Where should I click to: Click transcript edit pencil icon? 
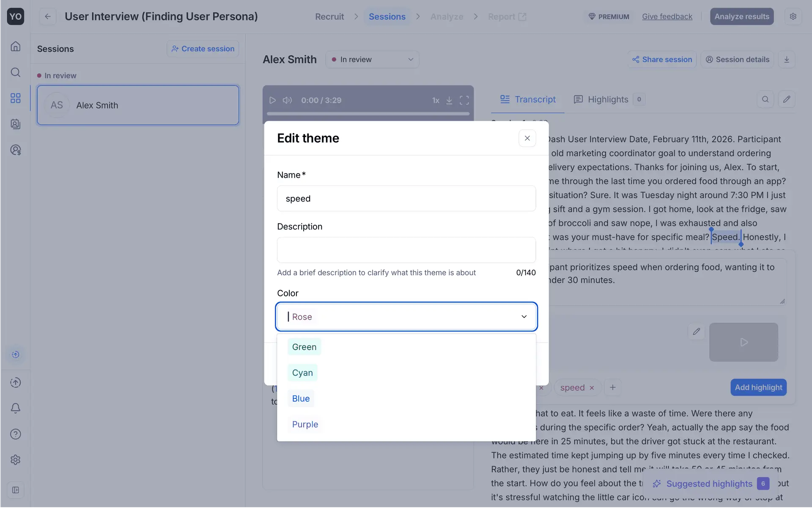pos(786,99)
